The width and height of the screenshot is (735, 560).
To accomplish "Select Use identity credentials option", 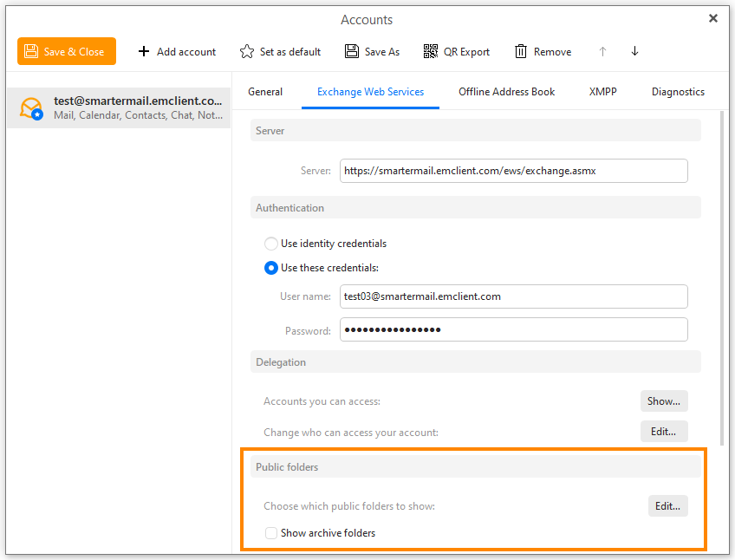I will pos(271,244).
